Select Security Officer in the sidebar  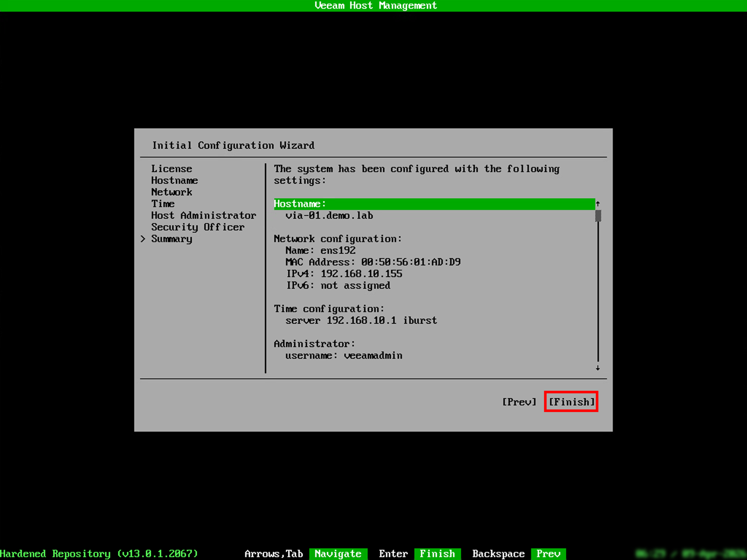[198, 227]
